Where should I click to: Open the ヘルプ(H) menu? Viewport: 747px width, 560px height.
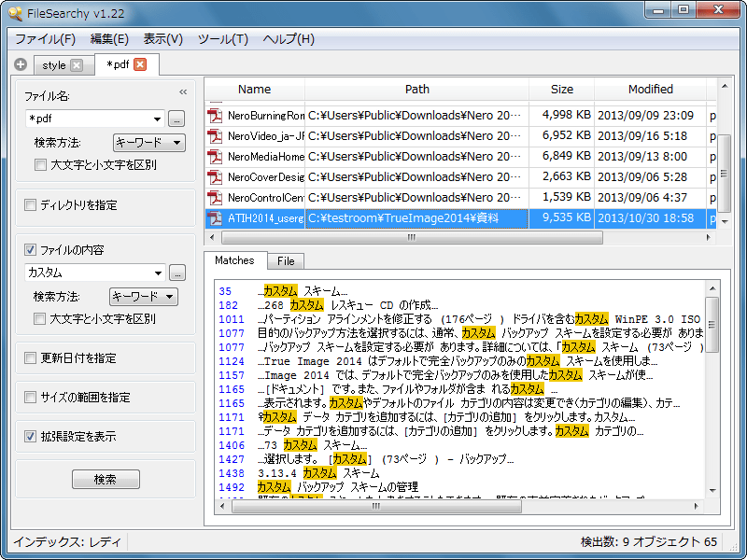point(289,39)
